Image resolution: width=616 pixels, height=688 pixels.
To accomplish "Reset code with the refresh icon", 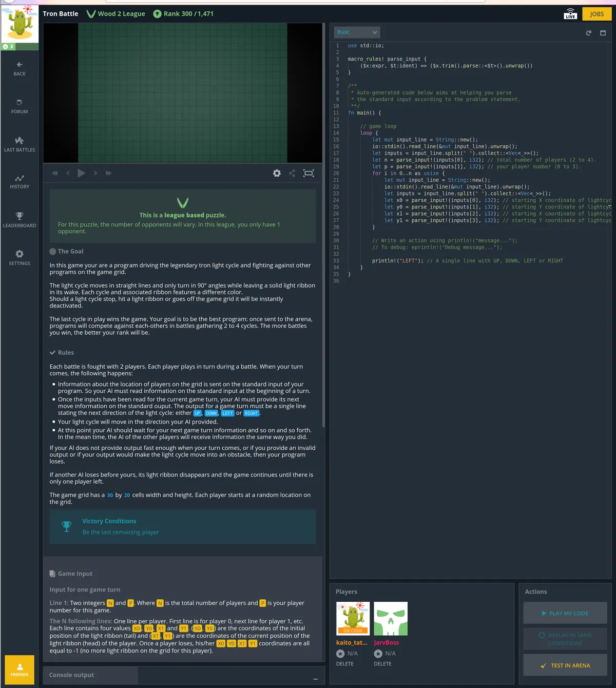I will point(588,33).
